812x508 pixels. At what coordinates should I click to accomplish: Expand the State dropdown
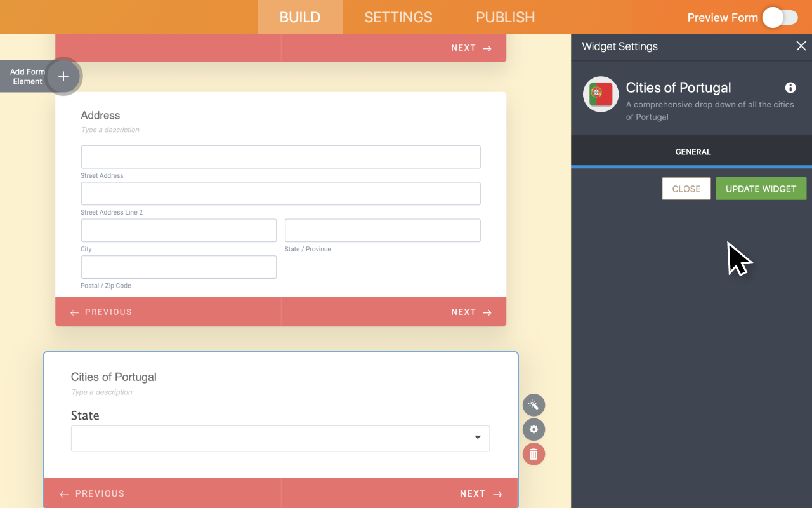280,438
